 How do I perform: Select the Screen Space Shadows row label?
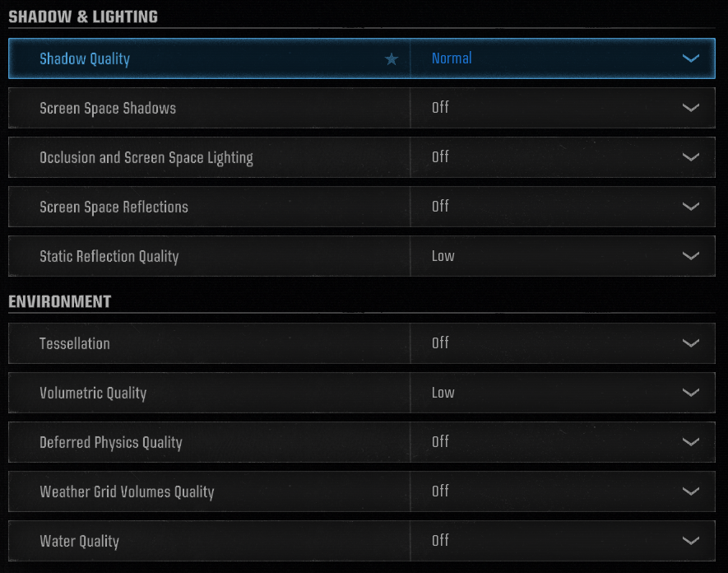[x=108, y=109]
